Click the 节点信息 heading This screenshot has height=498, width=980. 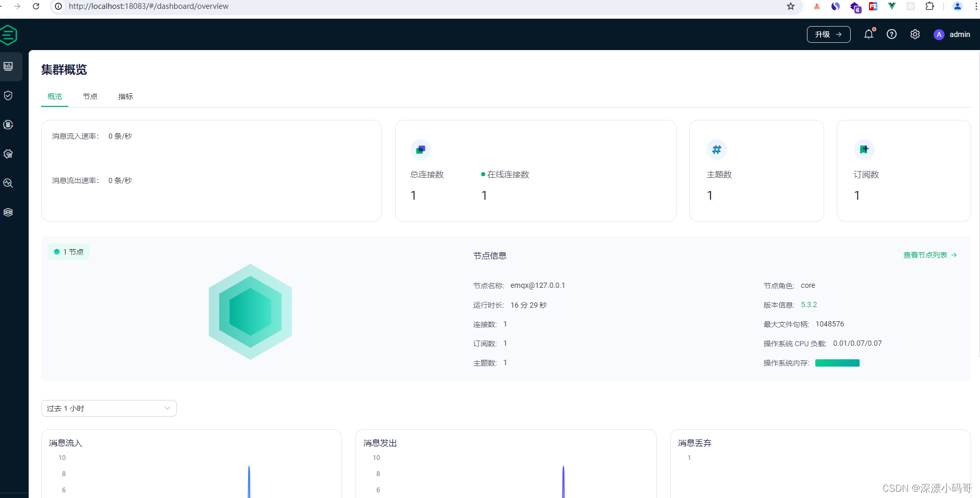pyautogui.click(x=490, y=256)
